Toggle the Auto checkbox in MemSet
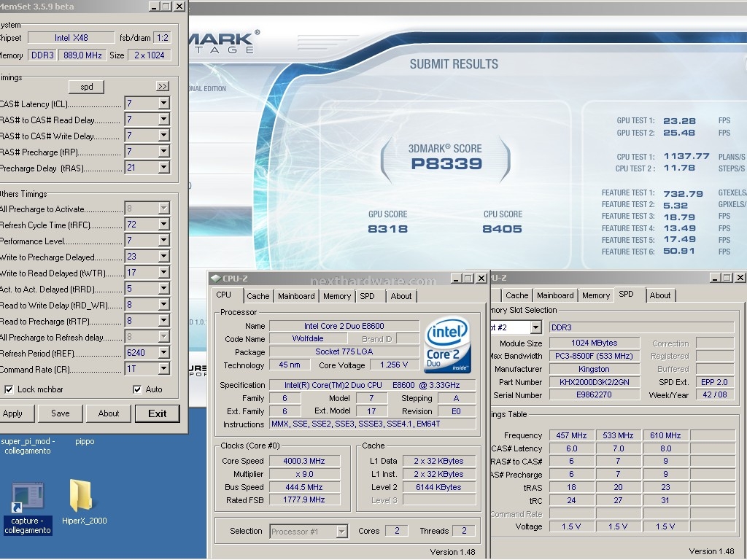 pyautogui.click(x=137, y=389)
